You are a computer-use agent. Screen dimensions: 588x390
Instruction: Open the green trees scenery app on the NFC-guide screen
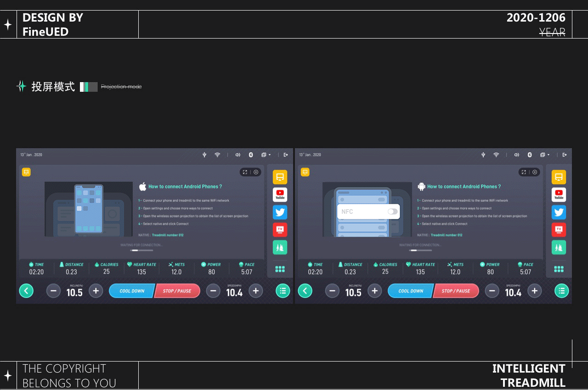[559, 247]
